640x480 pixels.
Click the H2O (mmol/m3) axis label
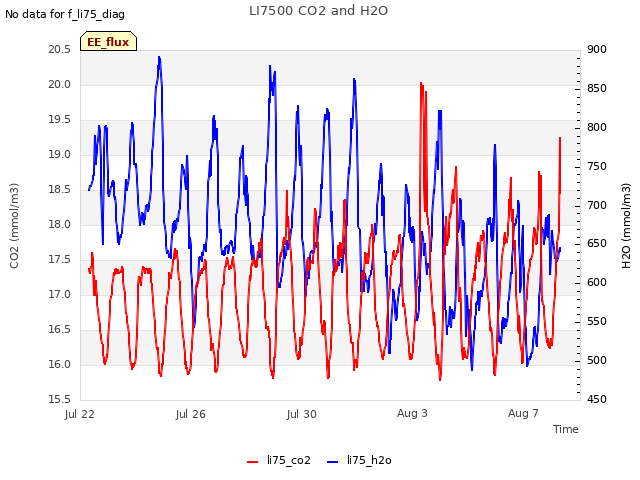click(626, 226)
